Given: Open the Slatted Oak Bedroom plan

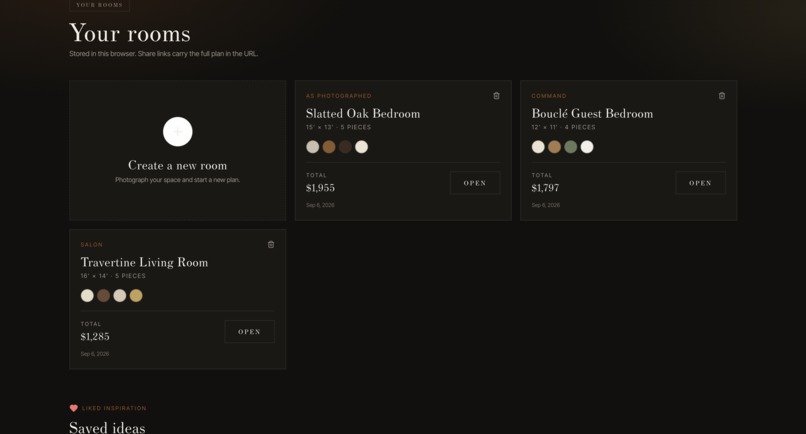Looking at the screenshot, I should 475,183.
